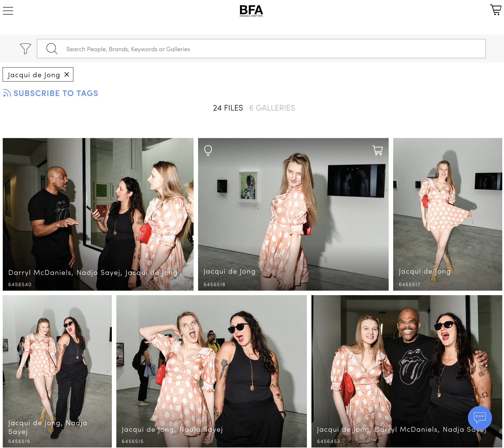
Task: Open the shopping cart in header
Action: [495, 10]
